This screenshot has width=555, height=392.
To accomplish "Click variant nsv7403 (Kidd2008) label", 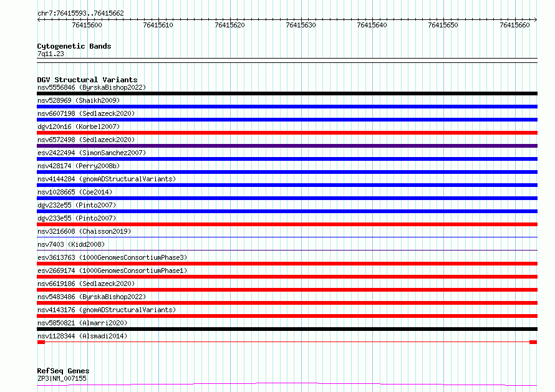I will click(x=71, y=244).
